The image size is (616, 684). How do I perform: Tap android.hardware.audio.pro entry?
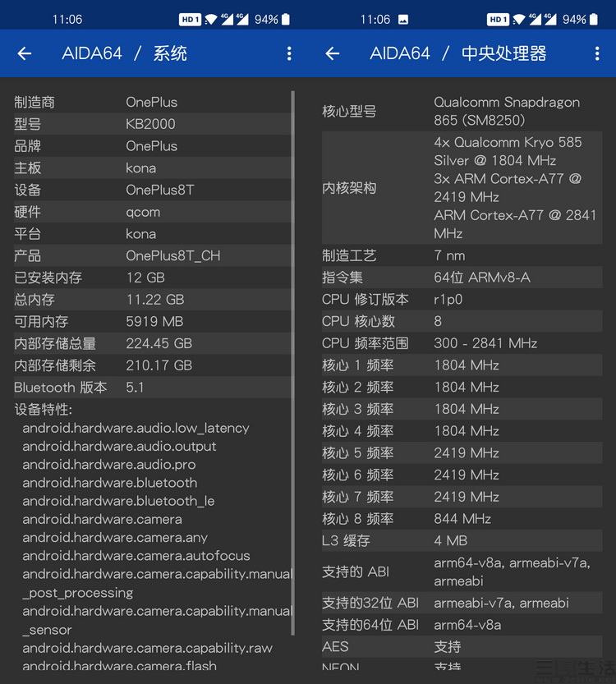(x=109, y=465)
